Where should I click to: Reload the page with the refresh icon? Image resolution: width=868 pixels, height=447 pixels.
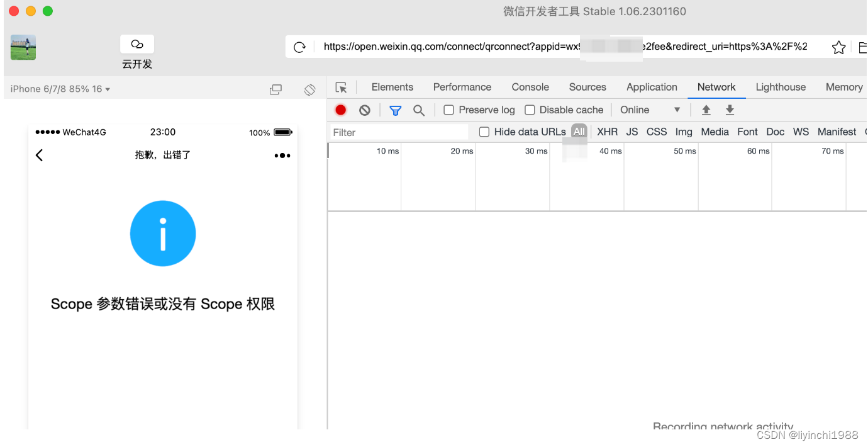pos(300,47)
